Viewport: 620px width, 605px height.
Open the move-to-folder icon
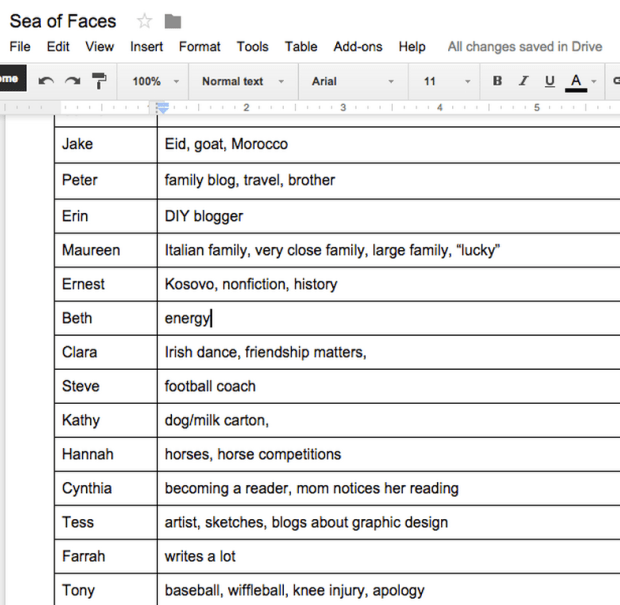173,21
